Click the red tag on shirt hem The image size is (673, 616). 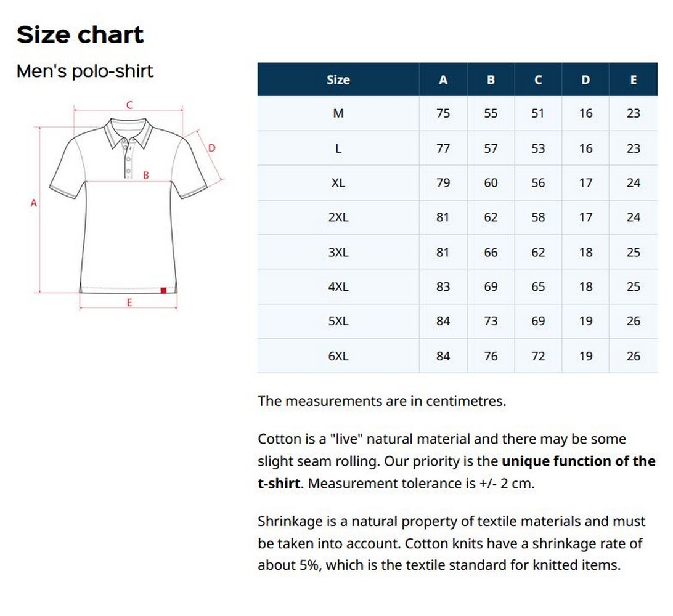[x=163, y=290]
